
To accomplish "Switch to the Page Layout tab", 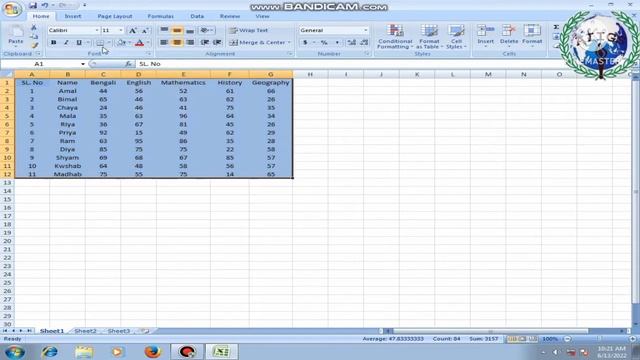I will 115,16.
